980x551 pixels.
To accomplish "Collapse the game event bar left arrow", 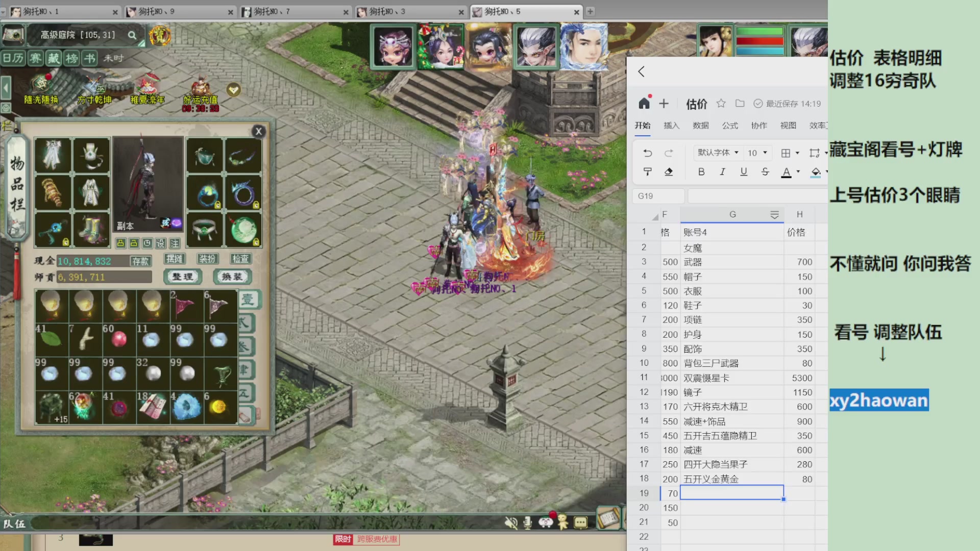I will (x=6, y=88).
